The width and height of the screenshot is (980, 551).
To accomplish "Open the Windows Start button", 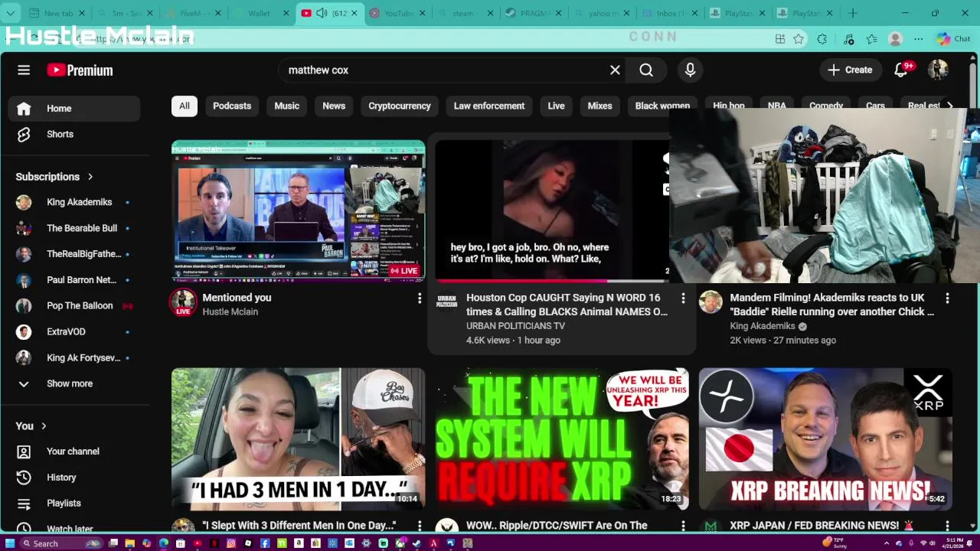I will point(10,543).
